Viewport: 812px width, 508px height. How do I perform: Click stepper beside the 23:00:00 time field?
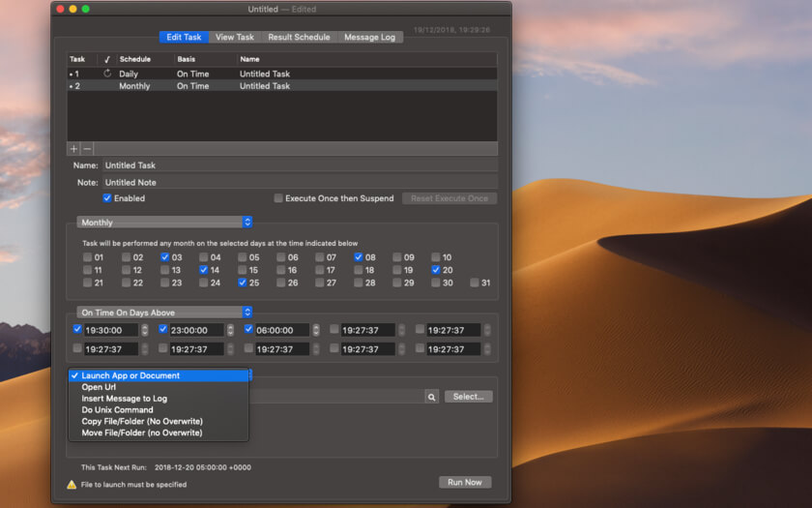[230, 330]
